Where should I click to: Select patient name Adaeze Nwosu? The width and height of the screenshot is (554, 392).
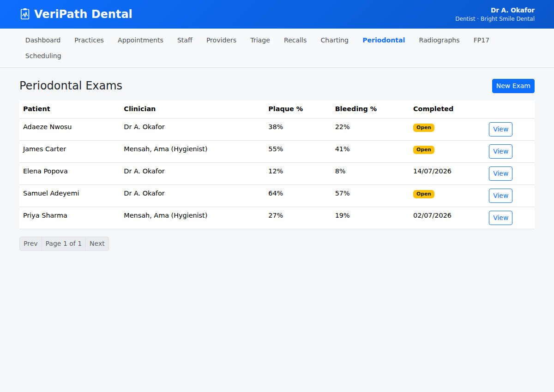tap(47, 127)
